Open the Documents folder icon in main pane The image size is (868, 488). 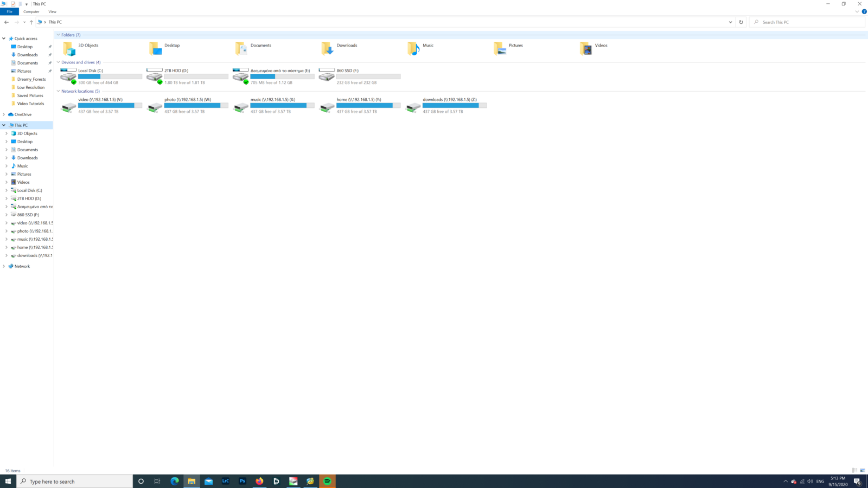241,49
